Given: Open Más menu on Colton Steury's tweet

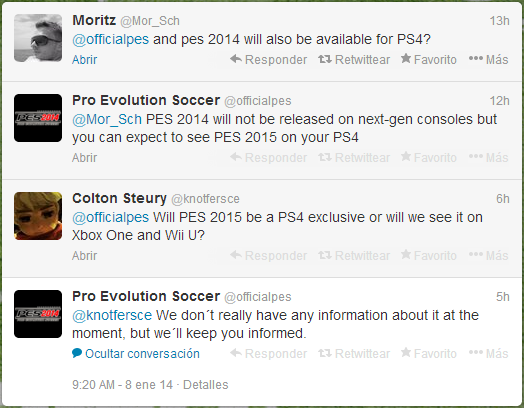Looking at the screenshot, I should click(x=489, y=256).
